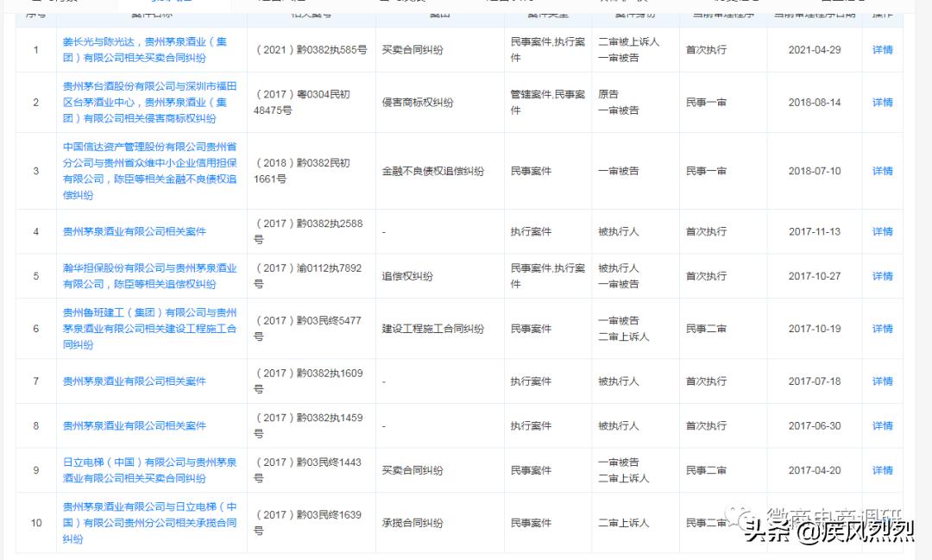
Task: View 详情 for the 2021-04-29 case
Action: coord(881,50)
